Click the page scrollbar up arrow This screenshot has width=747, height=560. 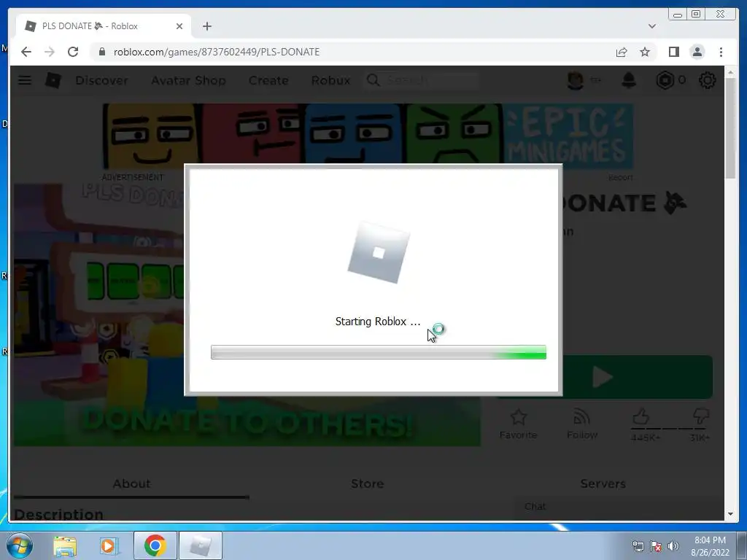(731, 73)
